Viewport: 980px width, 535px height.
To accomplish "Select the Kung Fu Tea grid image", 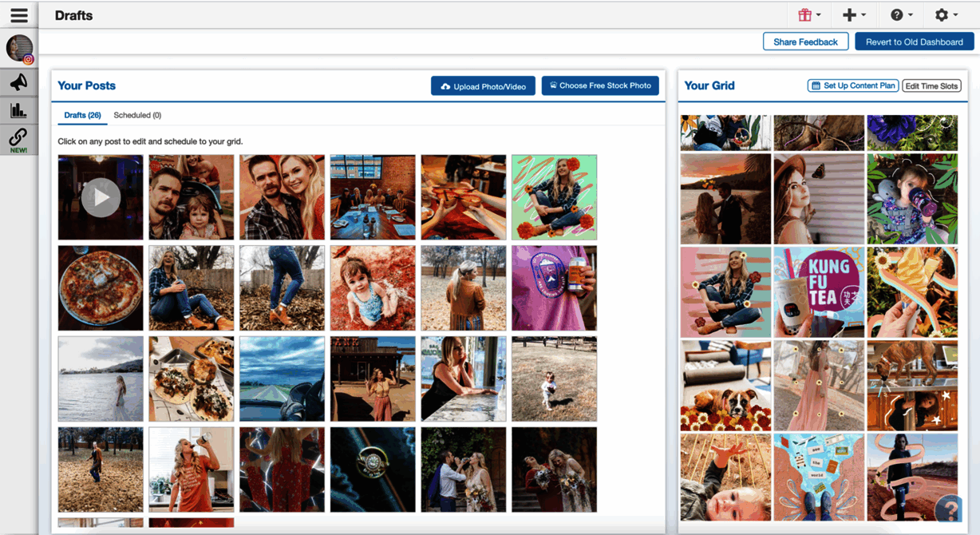I will [819, 292].
